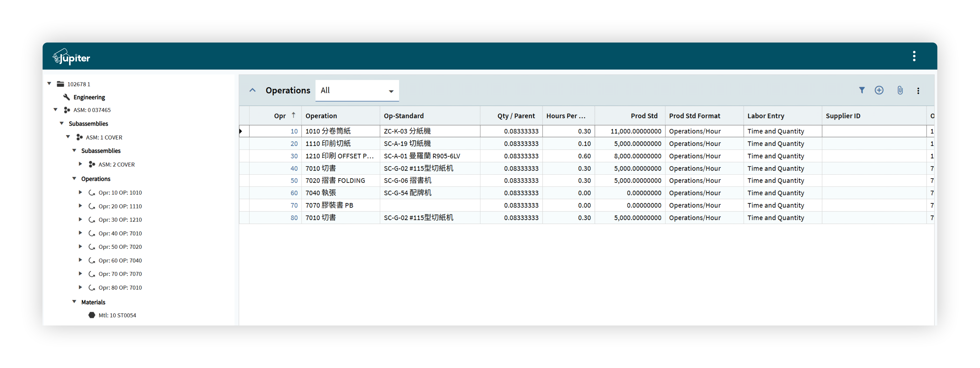Select tree item Opr: 80 OP: 7010
The height and width of the screenshot is (368, 980).
[120, 287]
